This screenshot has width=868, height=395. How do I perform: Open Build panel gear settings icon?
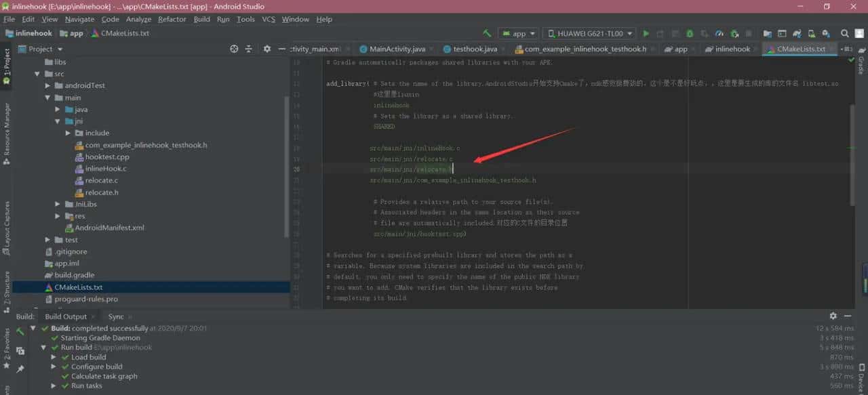pyautogui.click(x=833, y=316)
